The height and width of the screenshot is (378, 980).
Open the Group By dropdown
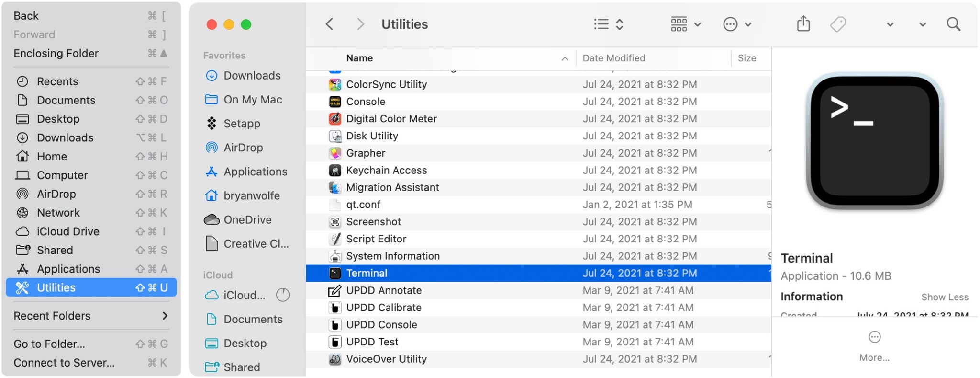685,24
